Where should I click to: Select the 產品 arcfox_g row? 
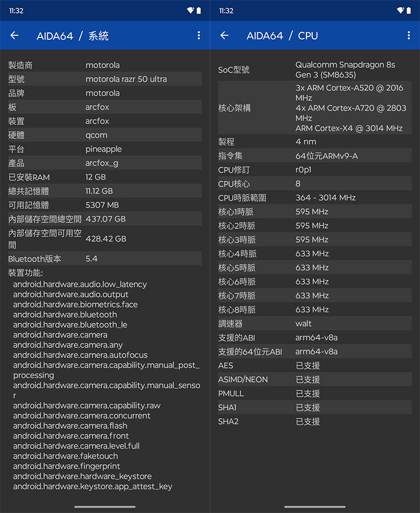pos(104,163)
